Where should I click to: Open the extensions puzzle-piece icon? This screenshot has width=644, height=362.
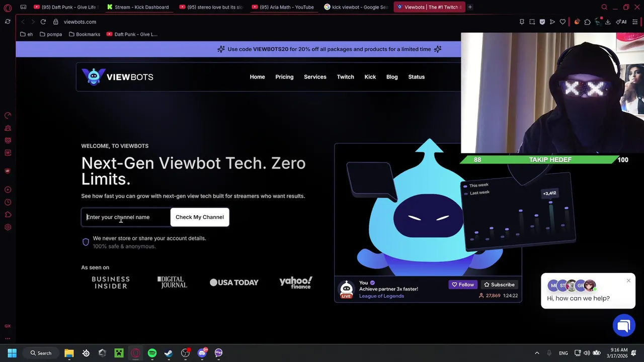click(x=587, y=22)
